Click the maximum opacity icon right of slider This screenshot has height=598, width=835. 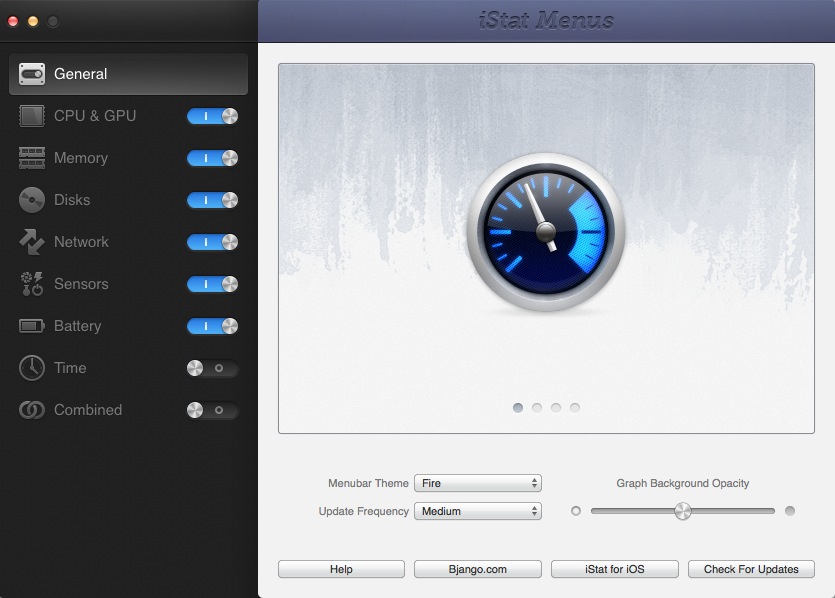tap(790, 511)
